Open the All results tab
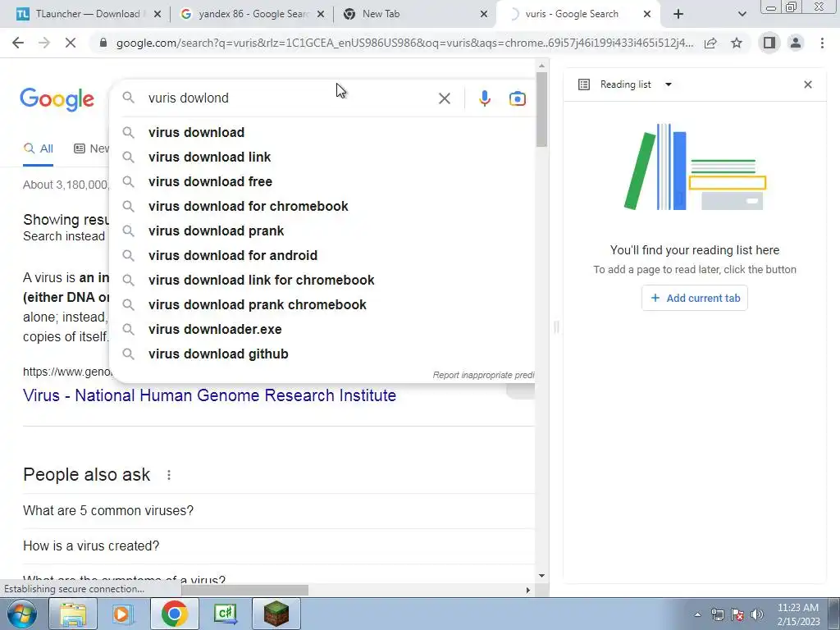 (x=38, y=149)
